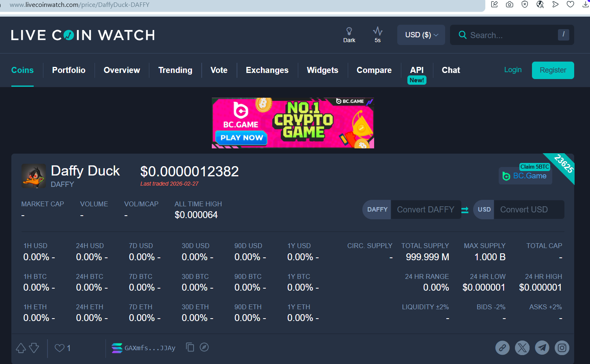The image size is (590, 364).
Task: Open the API tab
Action: [x=417, y=70]
